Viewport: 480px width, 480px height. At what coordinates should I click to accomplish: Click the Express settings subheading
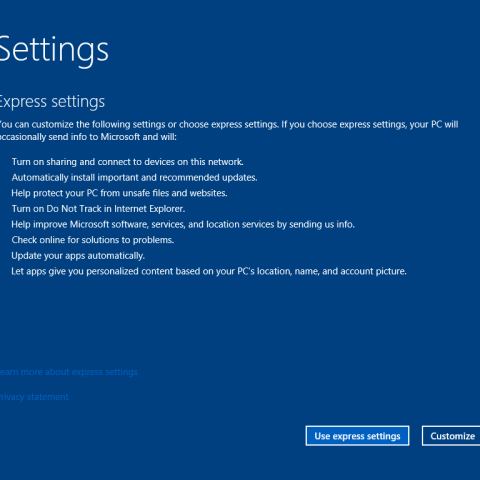[52, 102]
